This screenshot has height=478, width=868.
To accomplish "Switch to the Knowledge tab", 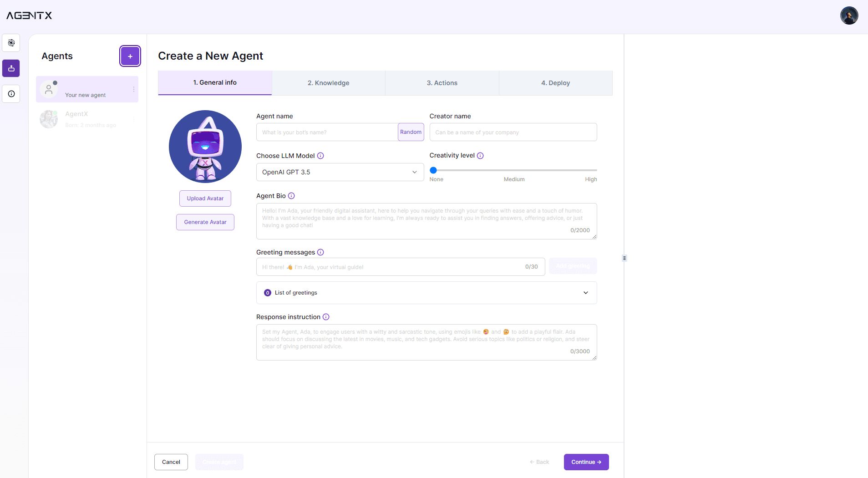I will (329, 83).
